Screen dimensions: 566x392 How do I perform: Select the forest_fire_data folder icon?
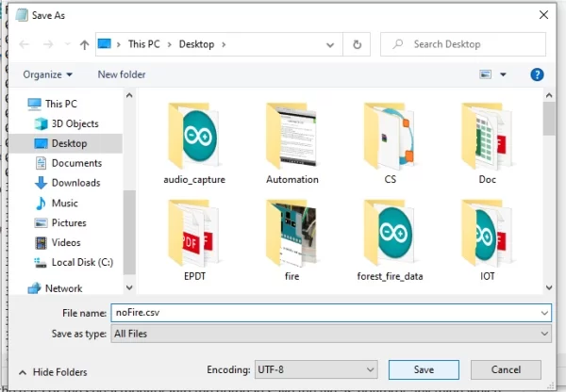tap(389, 234)
